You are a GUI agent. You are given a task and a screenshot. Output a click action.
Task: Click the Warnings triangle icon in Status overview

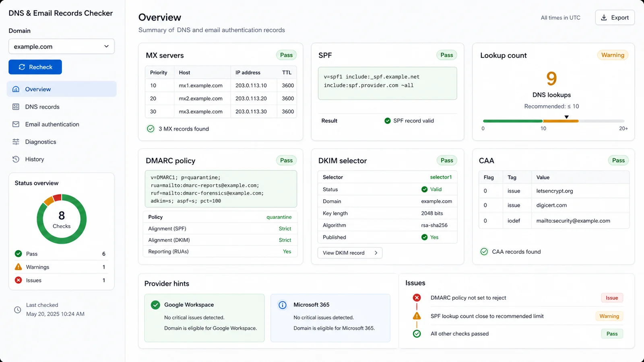(19, 267)
